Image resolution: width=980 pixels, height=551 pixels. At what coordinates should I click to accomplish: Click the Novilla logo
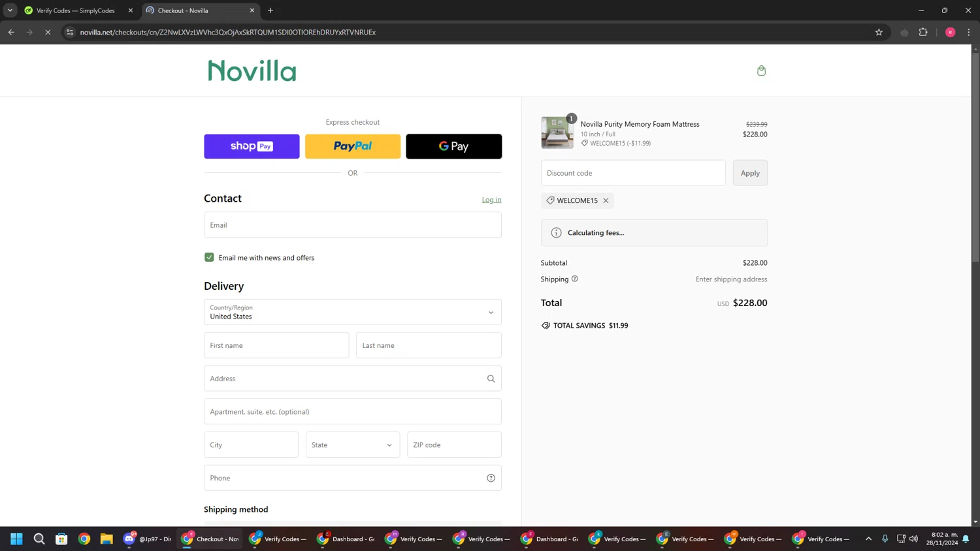[x=252, y=71]
